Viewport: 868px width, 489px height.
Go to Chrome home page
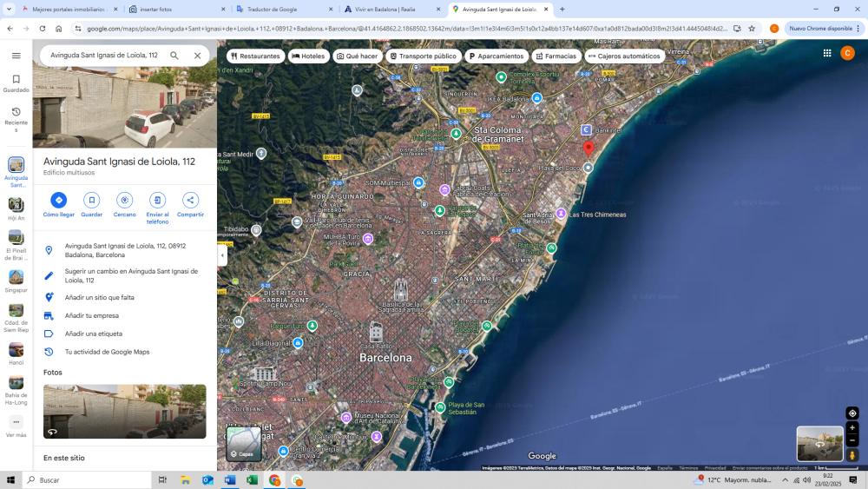point(59,29)
